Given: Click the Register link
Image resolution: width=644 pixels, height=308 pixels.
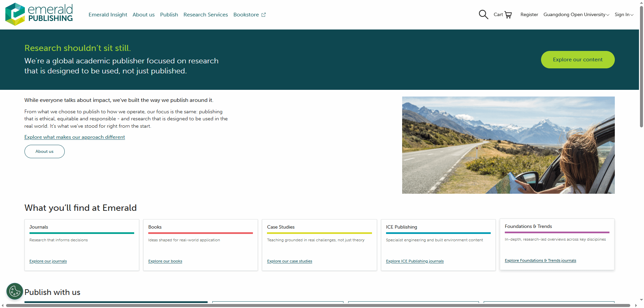Looking at the screenshot, I should (x=529, y=14).
